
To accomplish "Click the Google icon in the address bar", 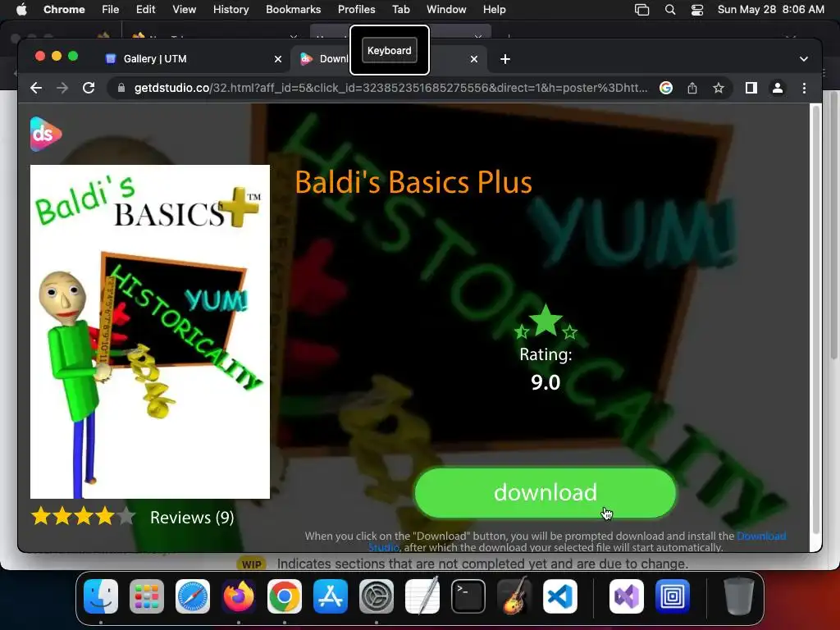I will click(x=666, y=88).
